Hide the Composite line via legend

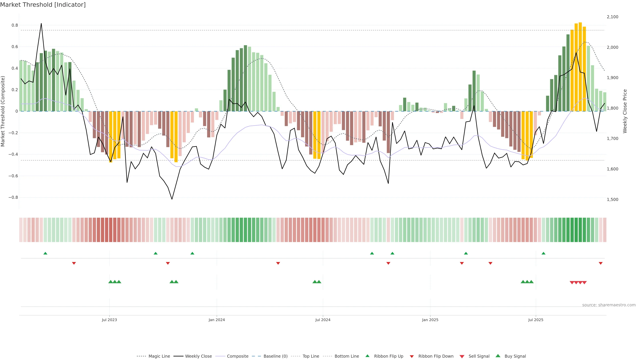click(x=237, y=356)
